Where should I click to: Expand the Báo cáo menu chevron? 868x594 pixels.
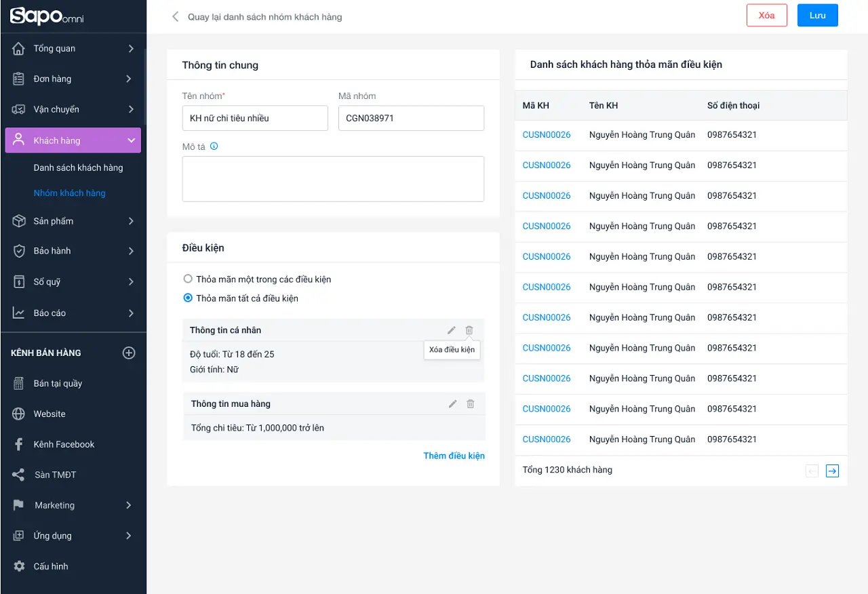tap(130, 313)
